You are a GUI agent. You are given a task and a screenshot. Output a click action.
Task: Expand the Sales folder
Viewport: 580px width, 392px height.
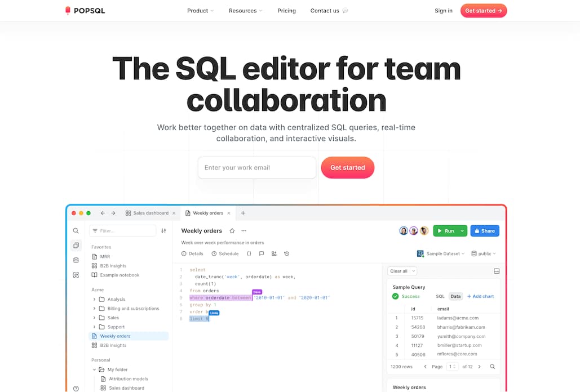point(94,318)
